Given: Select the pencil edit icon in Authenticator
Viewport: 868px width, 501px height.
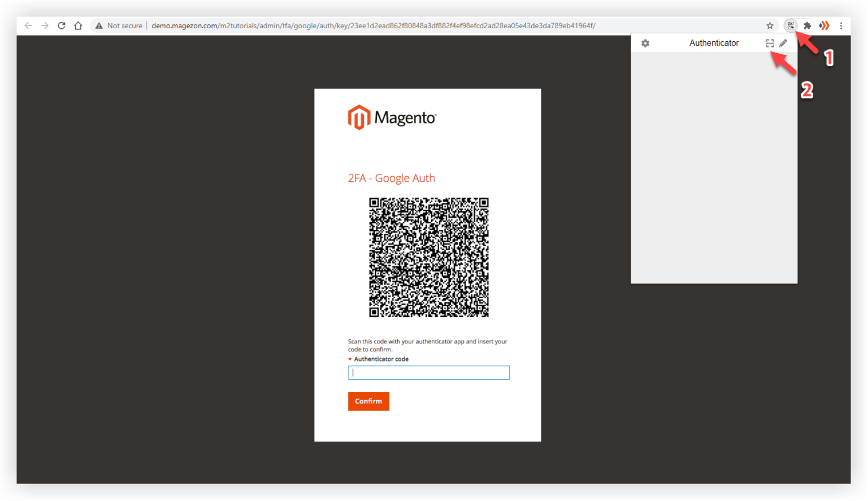Looking at the screenshot, I should click(x=783, y=42).
